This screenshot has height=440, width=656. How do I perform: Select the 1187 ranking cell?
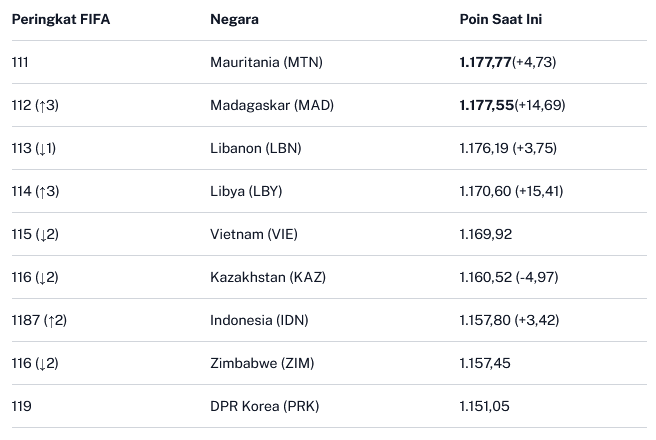pyautogui.click(x=39, y=320)
